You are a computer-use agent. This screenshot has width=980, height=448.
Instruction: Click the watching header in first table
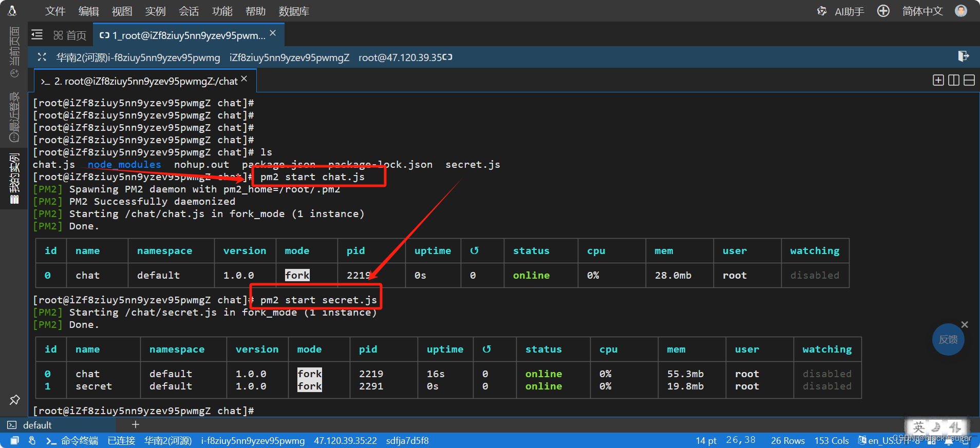coord(815,251)
